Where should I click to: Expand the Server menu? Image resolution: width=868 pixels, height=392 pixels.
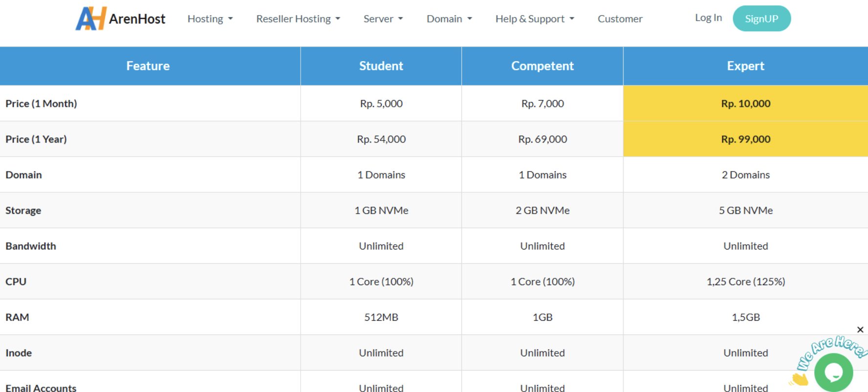383,19
